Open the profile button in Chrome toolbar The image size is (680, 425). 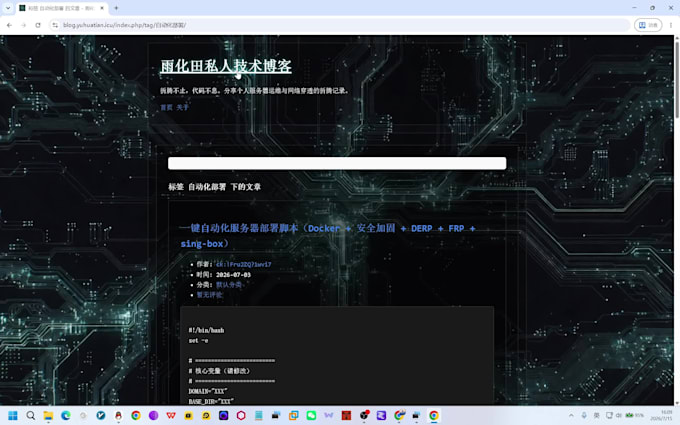[x=648, y=25]
